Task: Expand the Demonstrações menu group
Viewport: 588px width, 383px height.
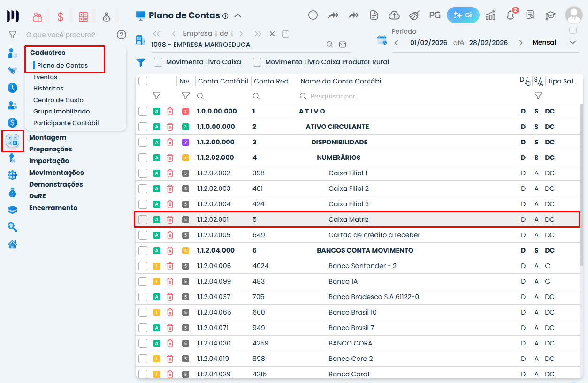Action: pos(56,184)
